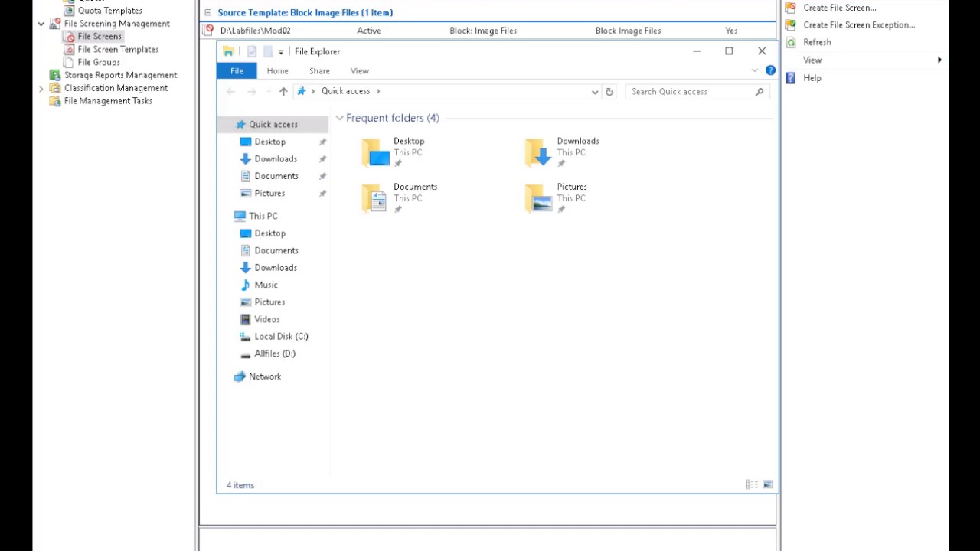This screenshot has height=551, width=980.
Task: Click the Quick access breadcrumb chevron
Action: 378,91
